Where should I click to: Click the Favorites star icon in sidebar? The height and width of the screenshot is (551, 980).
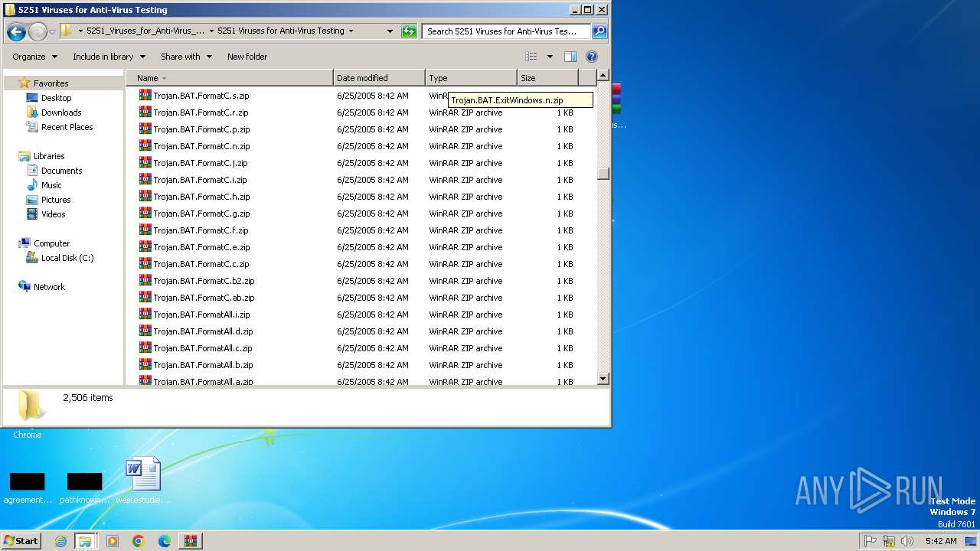(24, 83)
